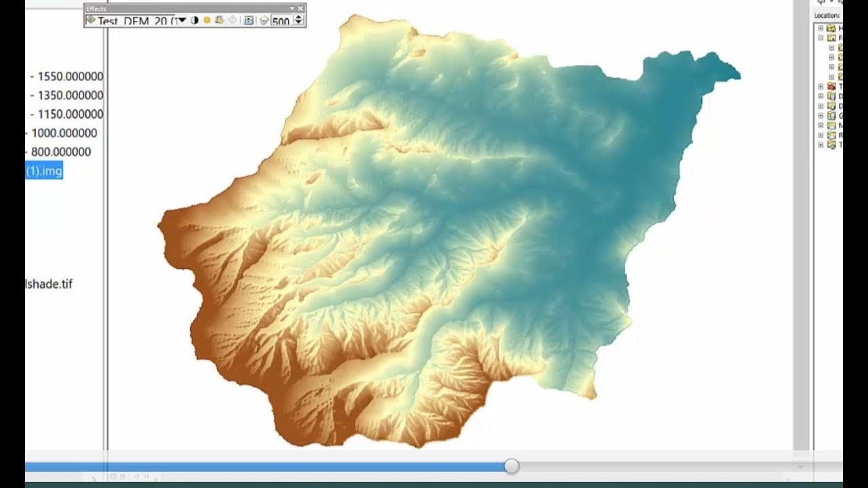This screenshot has height=488, width=868.
Task: Expand the Tracking Connections node
Action: click(x=821, y=145)
